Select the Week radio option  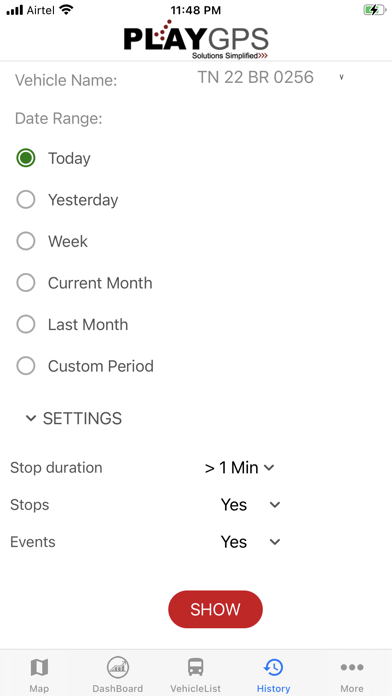tap(26, 241)
